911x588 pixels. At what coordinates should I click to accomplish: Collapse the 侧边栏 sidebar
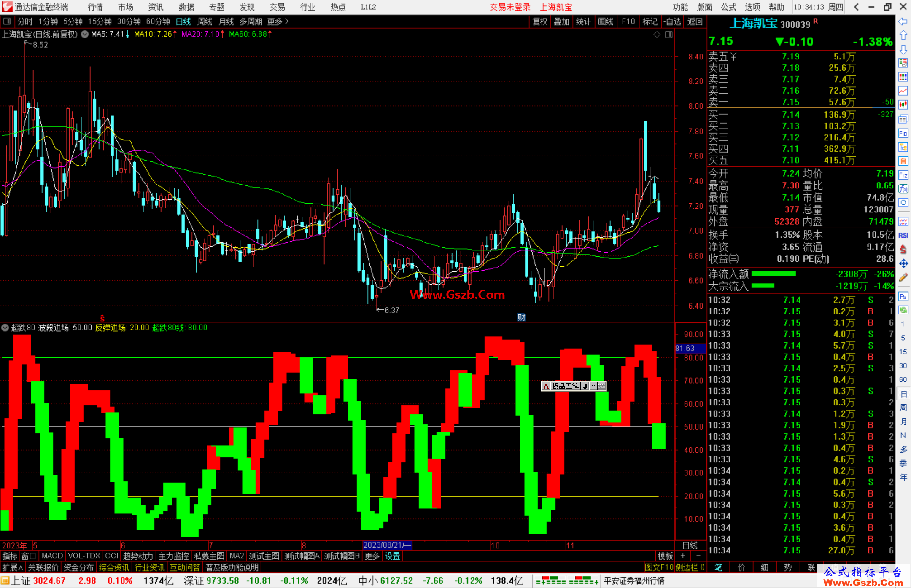690,567
